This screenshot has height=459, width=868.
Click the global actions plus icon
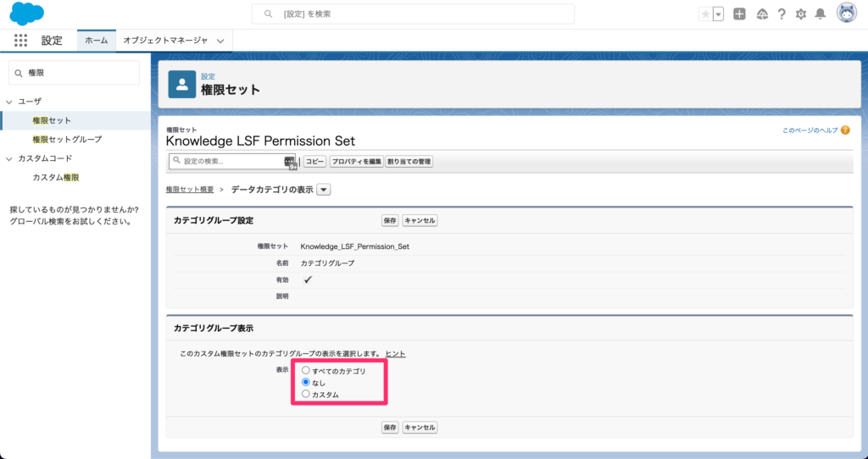pos(740,14)
